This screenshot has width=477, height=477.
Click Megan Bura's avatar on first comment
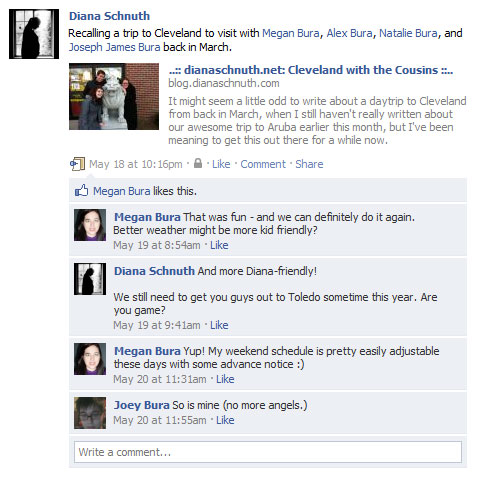(x=90, y=225)
